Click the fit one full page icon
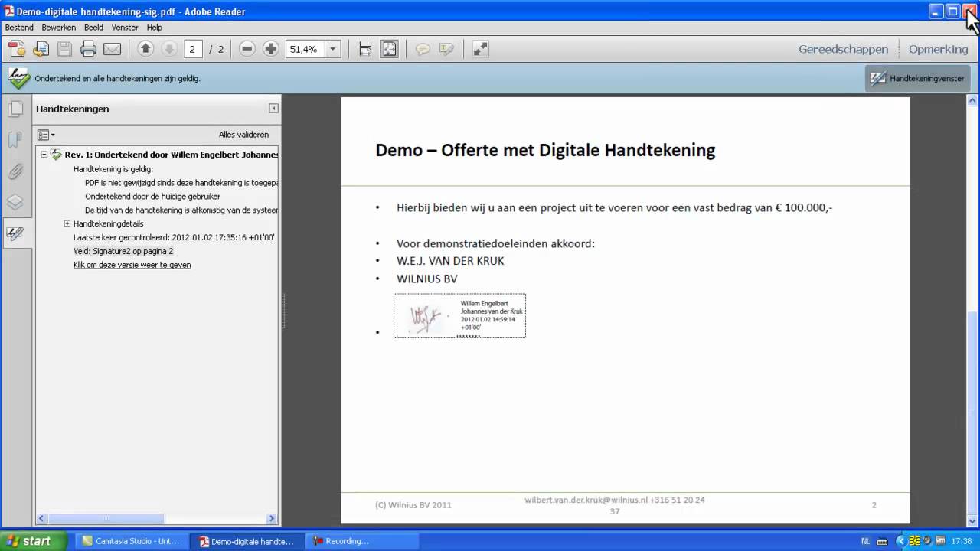The width and height of the screenshot is (980, 551). [390, 49]
